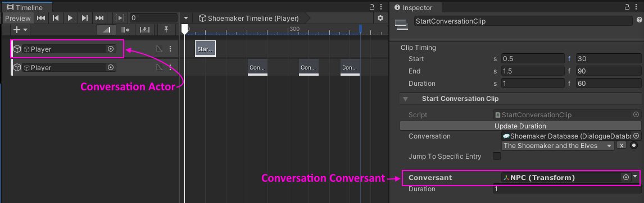
Task: Toggle curves icon on second Player track
Action: pos(160,67)
